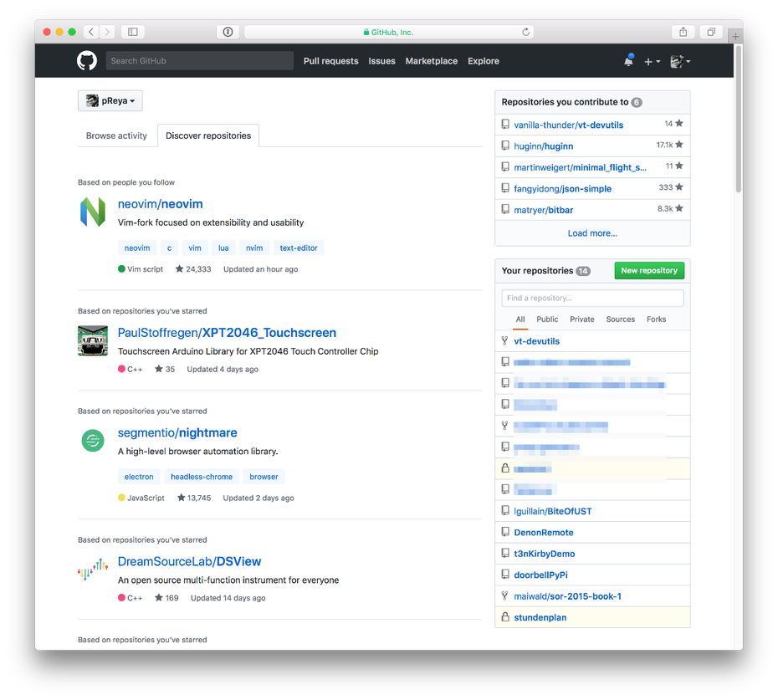Viewport: 778px width, 700px height.
Task: Select the browser topic tag
Action: (264, 477)
